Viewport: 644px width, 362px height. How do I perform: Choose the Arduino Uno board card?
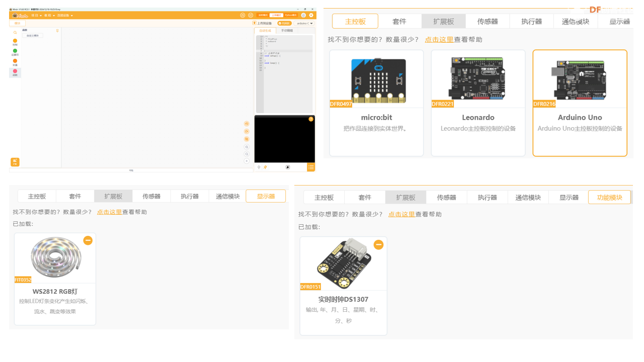tap(580, 103)
